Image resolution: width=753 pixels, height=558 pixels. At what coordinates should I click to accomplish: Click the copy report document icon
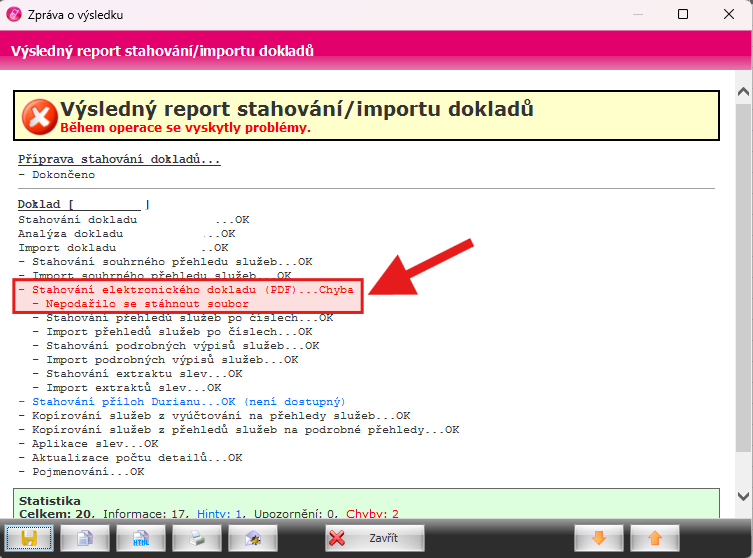pyautogui.click(x=85, y=538)
